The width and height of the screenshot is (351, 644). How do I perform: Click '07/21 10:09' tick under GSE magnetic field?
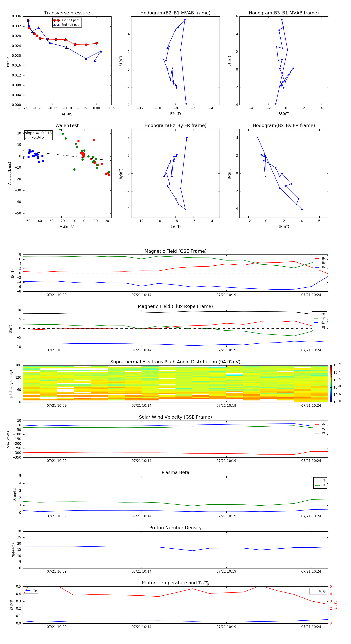tap(57, 295)
